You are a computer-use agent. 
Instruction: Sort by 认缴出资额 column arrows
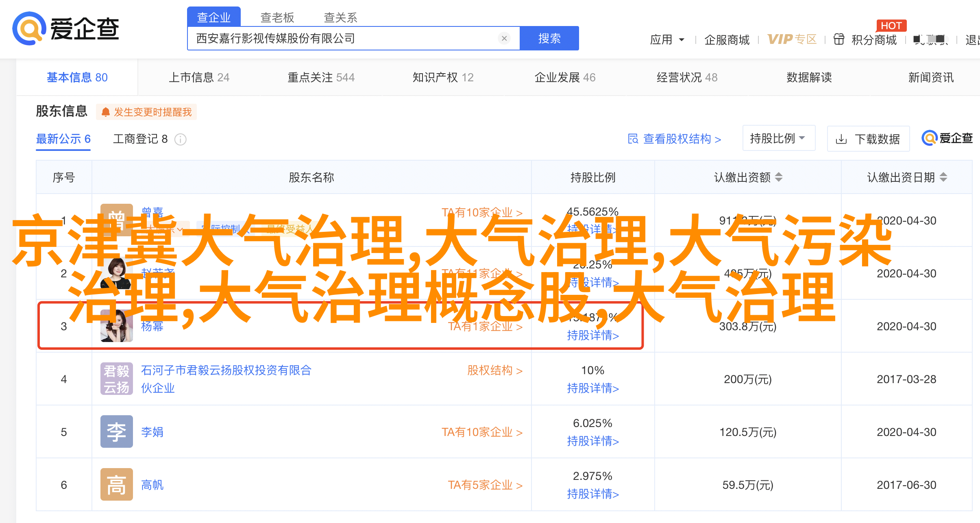point(779,177)
